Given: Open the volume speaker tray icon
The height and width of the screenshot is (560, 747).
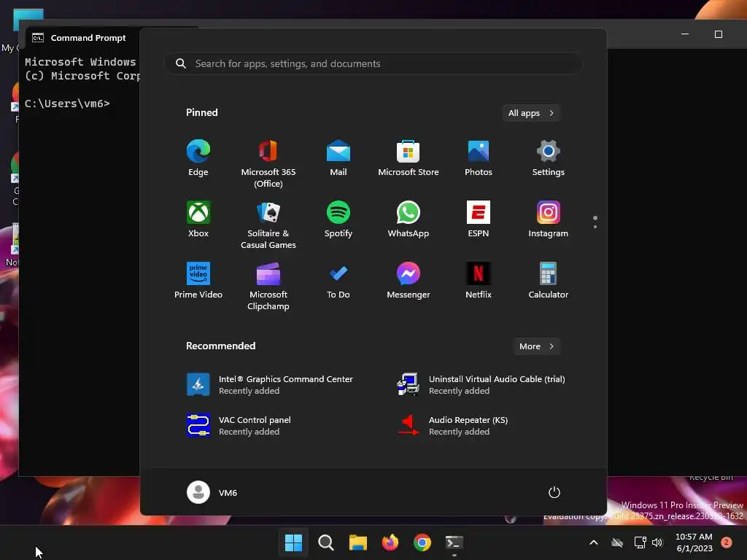Looking at the screenshot, I should pyautogui.click(x=657, y=542).
